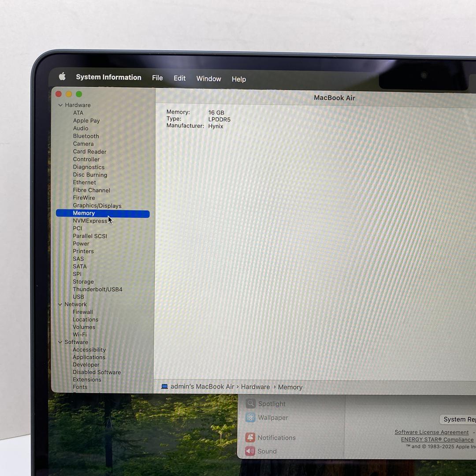Open the Window menu
The width and height of the screenshot is (476, 476).
(208, 79)
